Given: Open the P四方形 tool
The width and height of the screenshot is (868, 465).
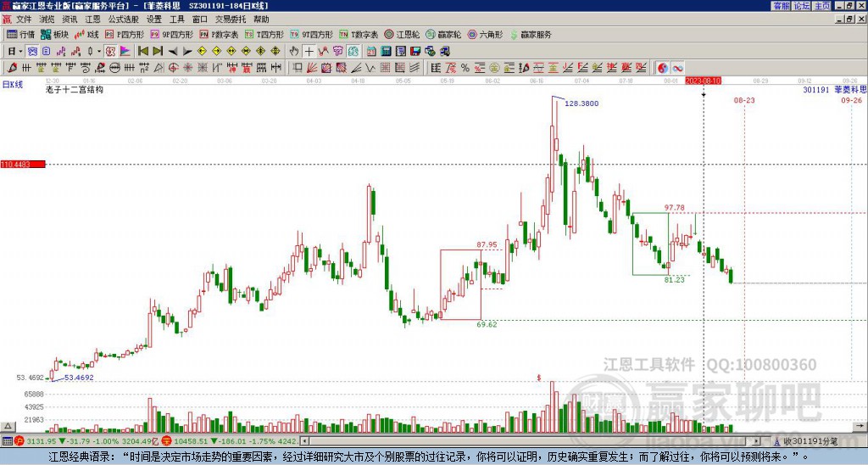Looking at the screenshot, I should [125, 34].
